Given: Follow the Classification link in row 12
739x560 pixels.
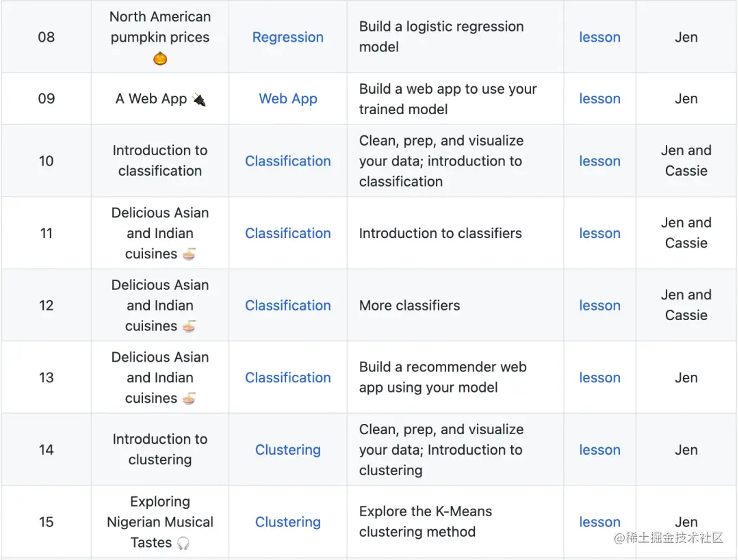Looking at the screenshot, I should [x=287, y=305].
